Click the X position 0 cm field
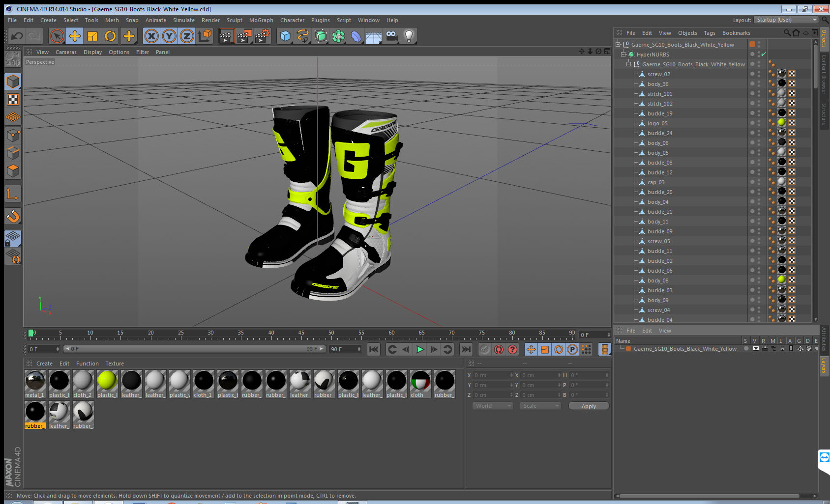 [493, 375]
